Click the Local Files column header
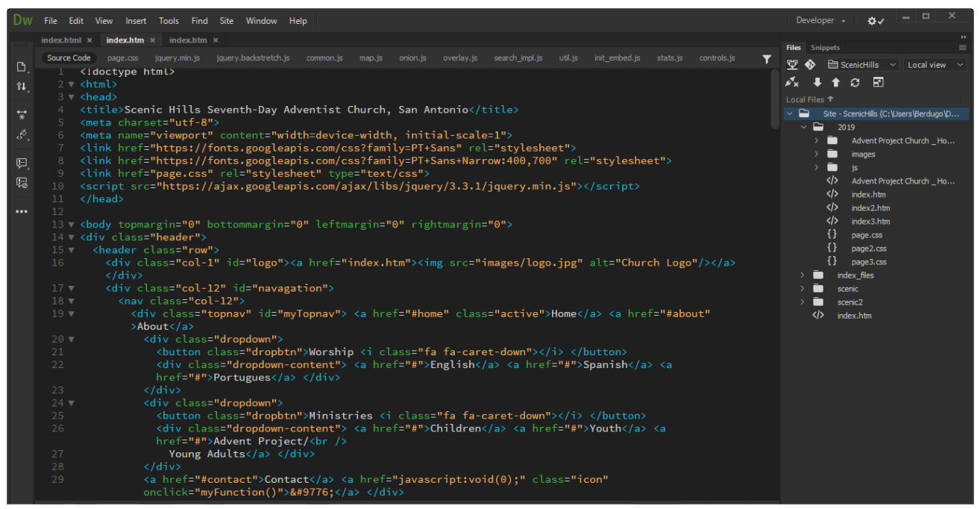Image resolution: width=980 pixels, height=509 pixels. pyautogui.click(x=809, y=99)
